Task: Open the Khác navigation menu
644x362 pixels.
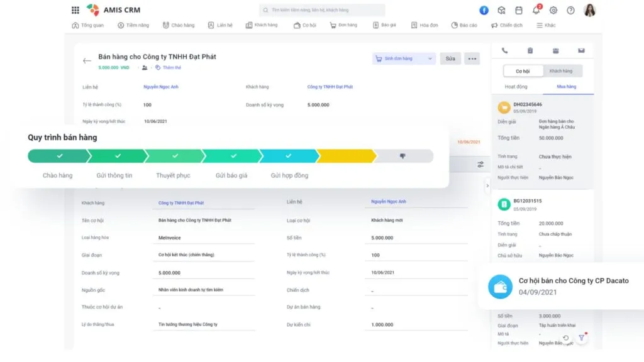Action: point(546,25)
